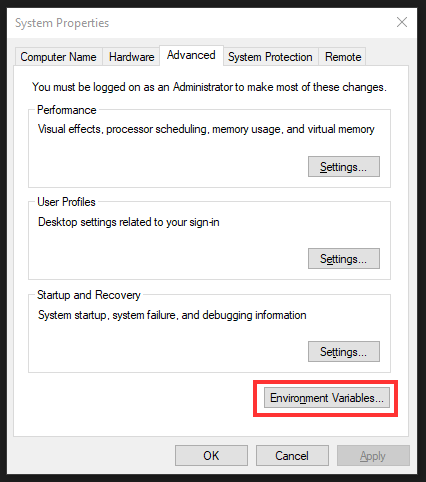Switch to the Computer Name tab
Image resolution: width=426 pixels, height=482 pixels.
tap(58, 57)
